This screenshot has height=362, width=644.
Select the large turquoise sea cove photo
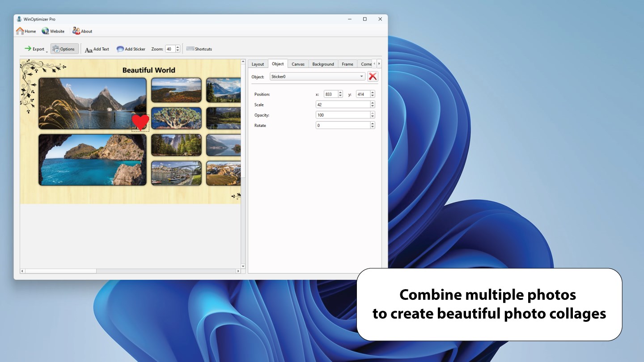point(93,160)
